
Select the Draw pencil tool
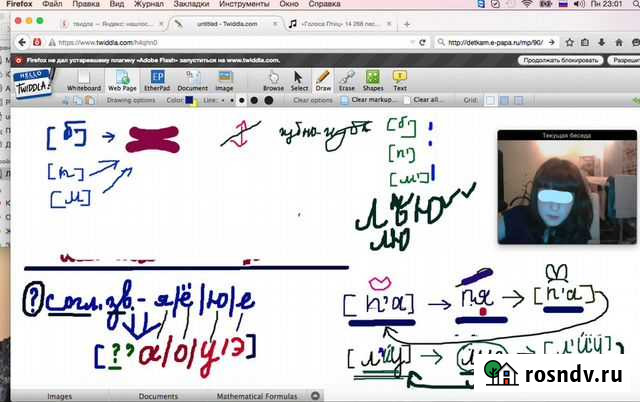tap(322, 80)
